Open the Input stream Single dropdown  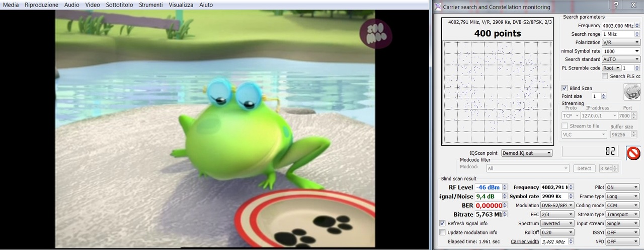click(x=622, y=223)
